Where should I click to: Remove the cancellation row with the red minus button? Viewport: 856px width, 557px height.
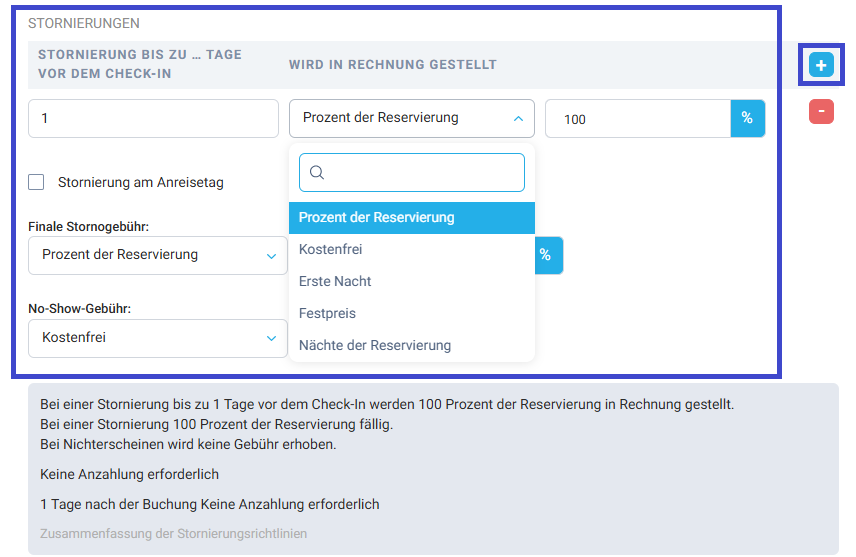pyautogui.click(x=821, y=111)
